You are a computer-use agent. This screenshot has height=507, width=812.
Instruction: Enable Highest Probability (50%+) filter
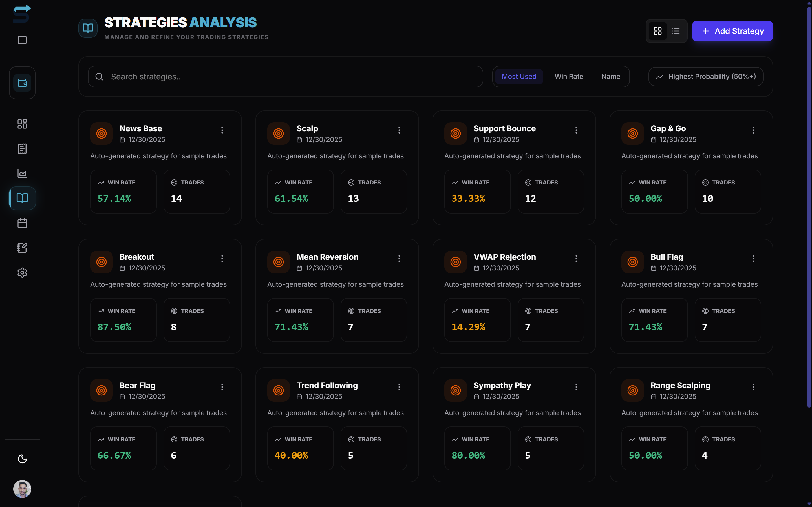click(x=705, y=76)
